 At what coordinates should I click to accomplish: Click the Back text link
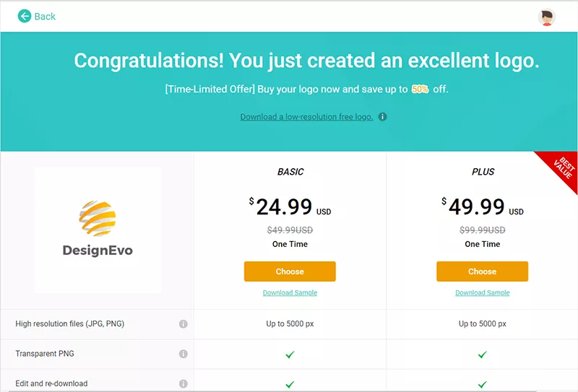coord(45,17)
